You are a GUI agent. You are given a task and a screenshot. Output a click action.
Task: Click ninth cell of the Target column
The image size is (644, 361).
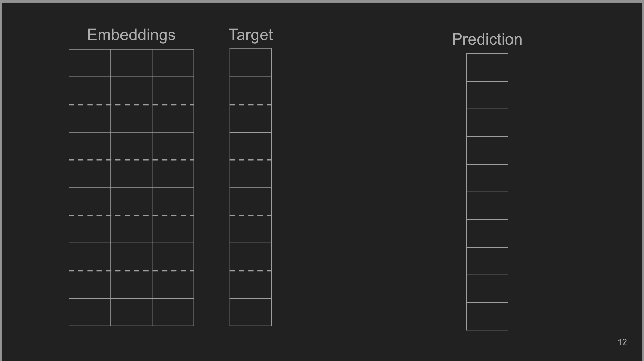tap(251, 284)
